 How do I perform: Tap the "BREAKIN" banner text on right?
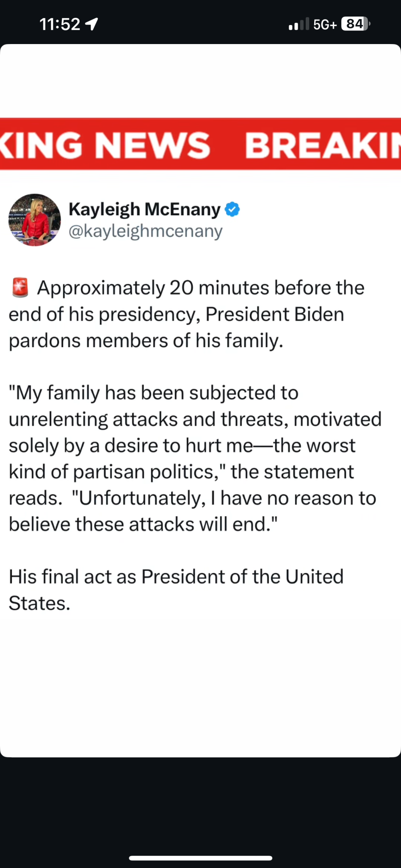[x=323, y=145]
